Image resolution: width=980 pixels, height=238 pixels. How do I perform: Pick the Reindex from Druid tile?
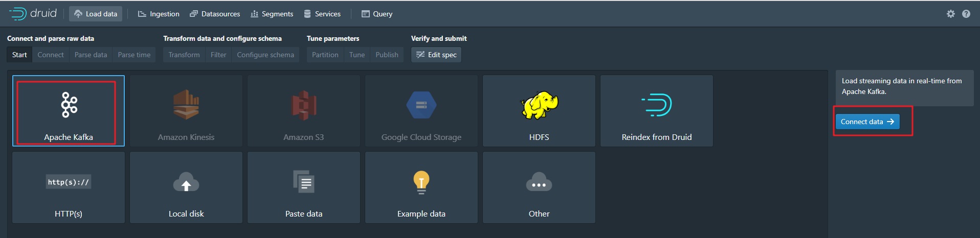[656, 111]
